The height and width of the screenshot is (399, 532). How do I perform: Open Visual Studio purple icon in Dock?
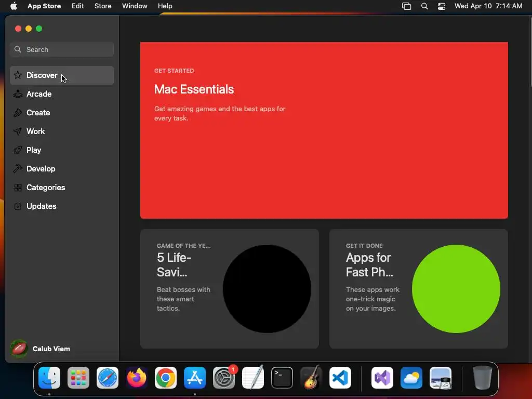[382, 378]
